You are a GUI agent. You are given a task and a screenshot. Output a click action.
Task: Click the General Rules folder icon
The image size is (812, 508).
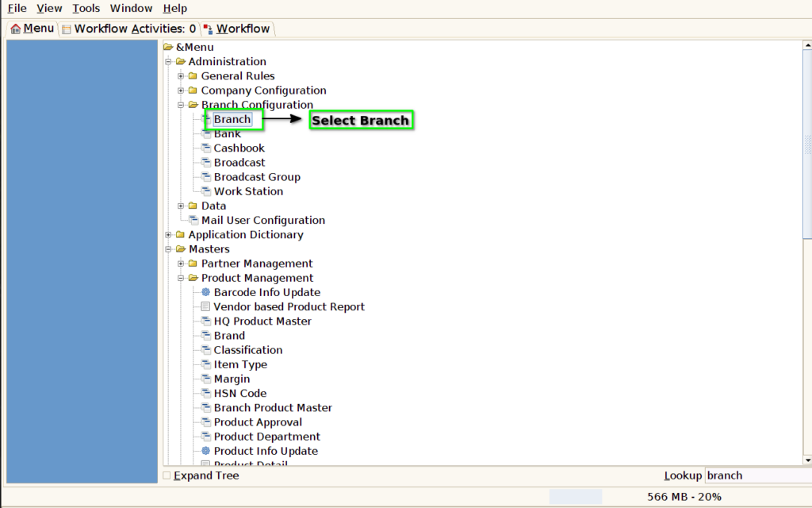193,75
